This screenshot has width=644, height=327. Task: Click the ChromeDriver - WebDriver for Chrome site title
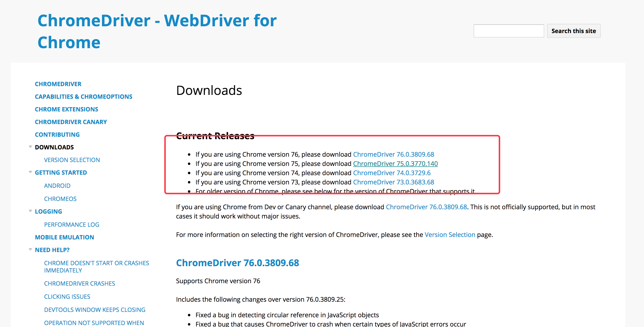pos(157,31)
